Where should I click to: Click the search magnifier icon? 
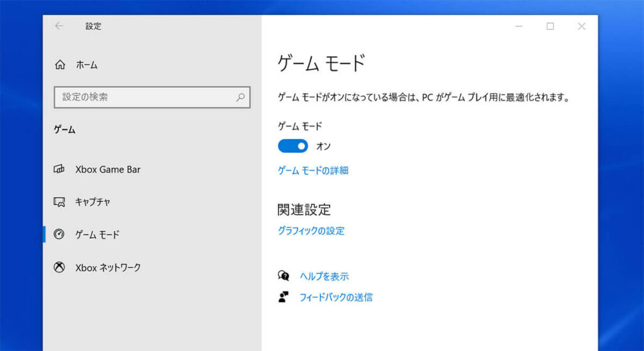pos(240,97)
